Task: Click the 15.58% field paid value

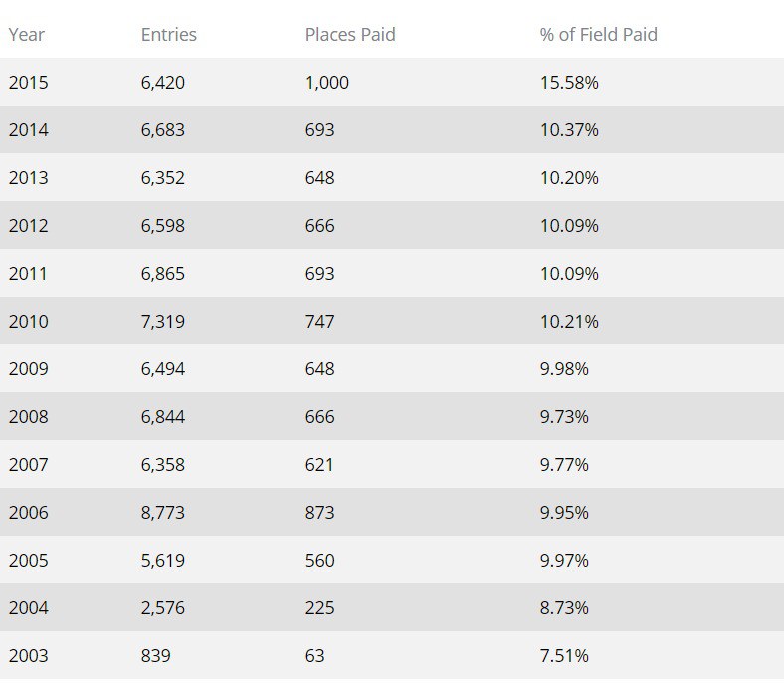Action: [x=569, y=83]
